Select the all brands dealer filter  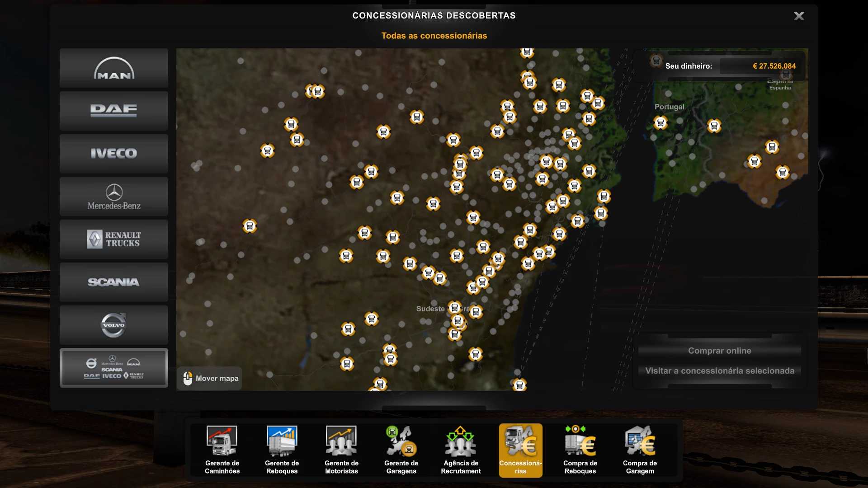pos(113,368)
